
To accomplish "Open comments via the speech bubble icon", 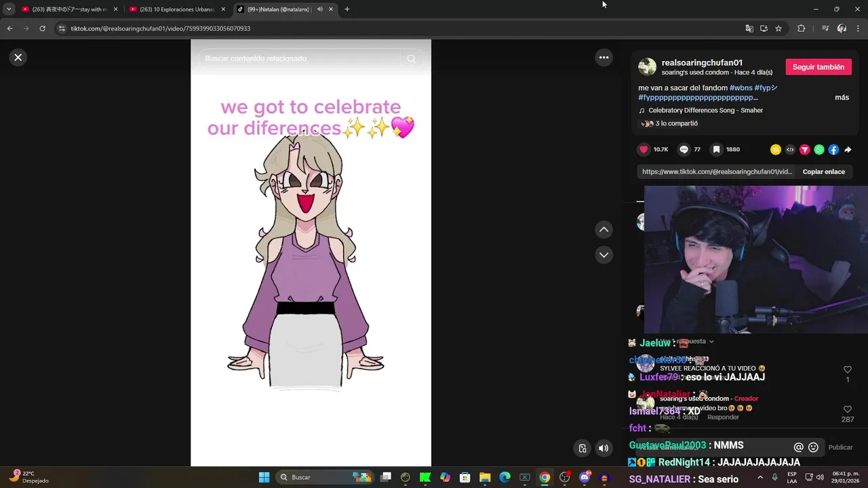I will click(x=684, y=150).
